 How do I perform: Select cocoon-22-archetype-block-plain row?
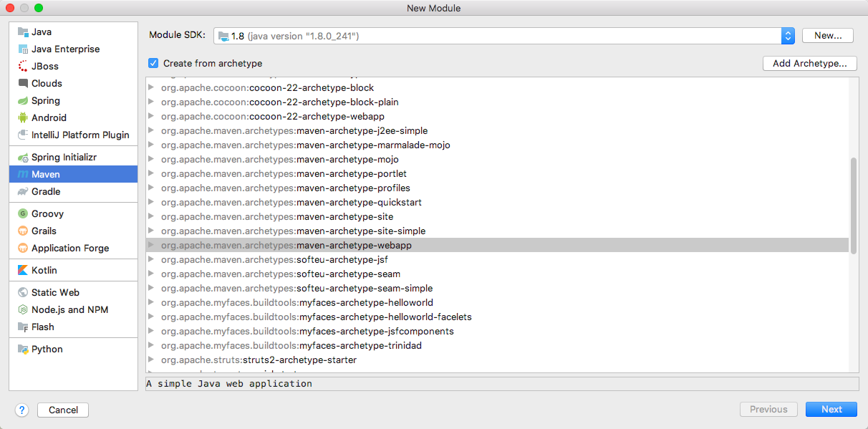pos(498,102)
